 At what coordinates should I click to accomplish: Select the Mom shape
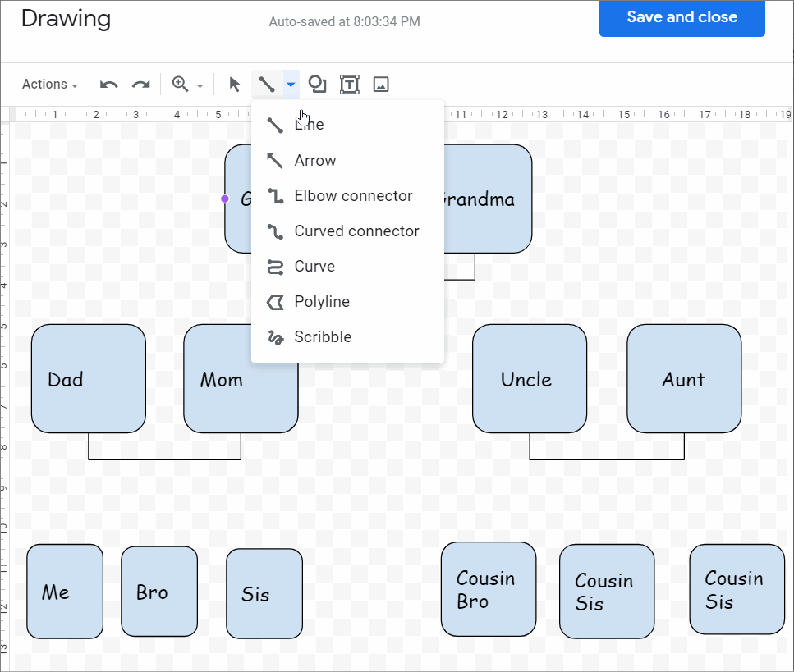coord(240,380)
